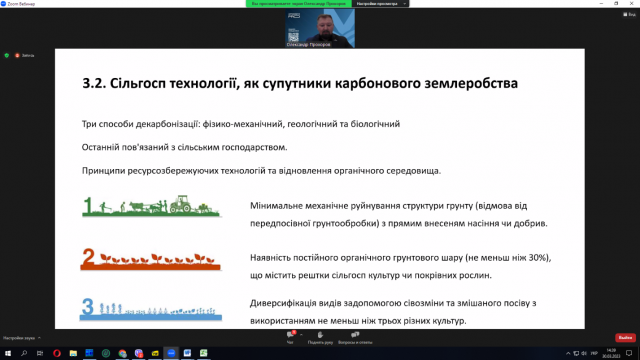Open the Questions and answers panel
640x360 pixels.
[x=355, y=337]
